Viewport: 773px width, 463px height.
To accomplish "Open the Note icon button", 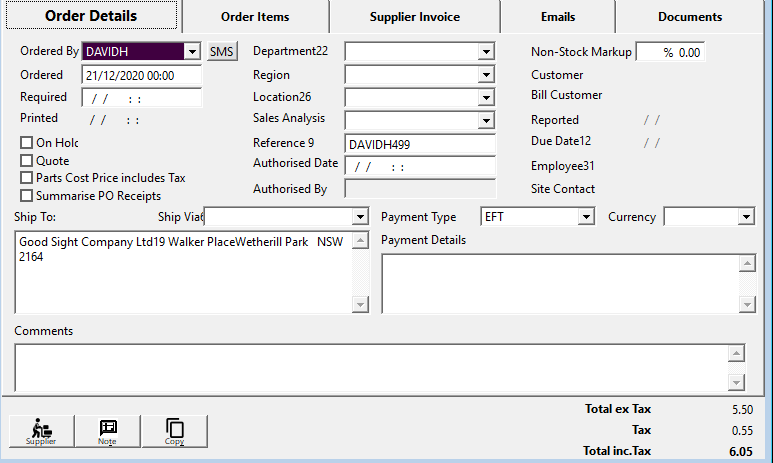I will (x=107, y=430).
